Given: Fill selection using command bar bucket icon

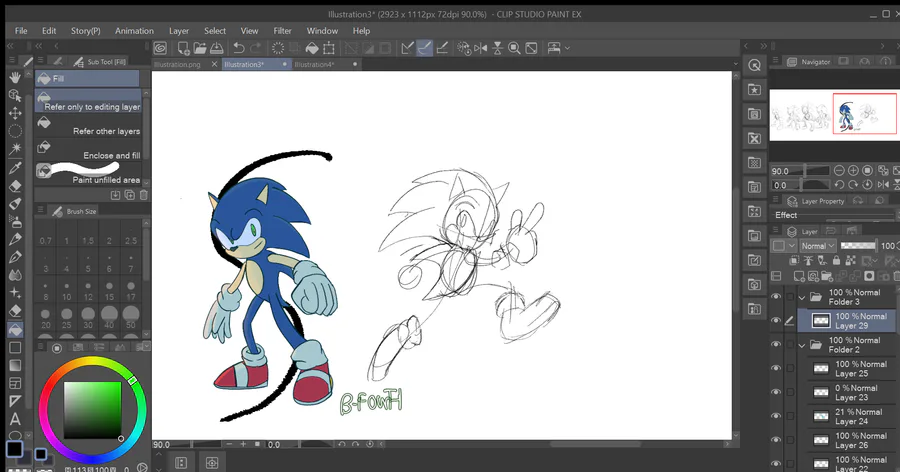Looking at the screenshot, I should click(x=312, y=48).
